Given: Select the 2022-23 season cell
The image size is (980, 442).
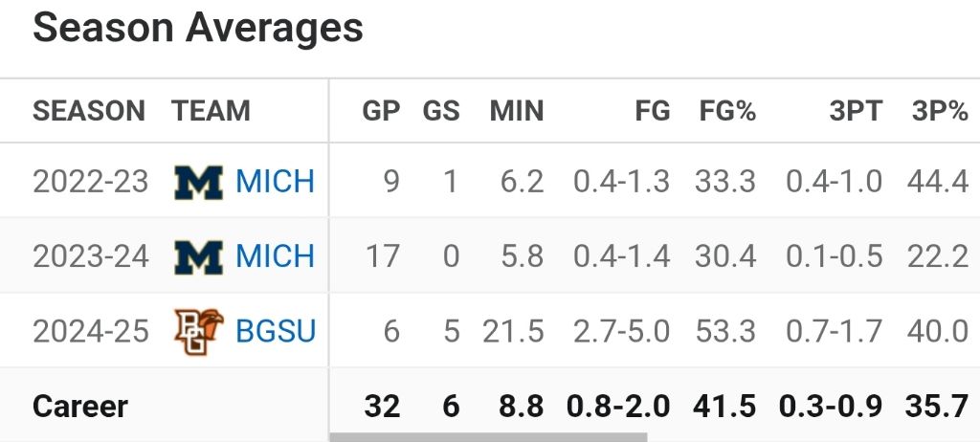Looking at the screenshot, I should point(91,181).
